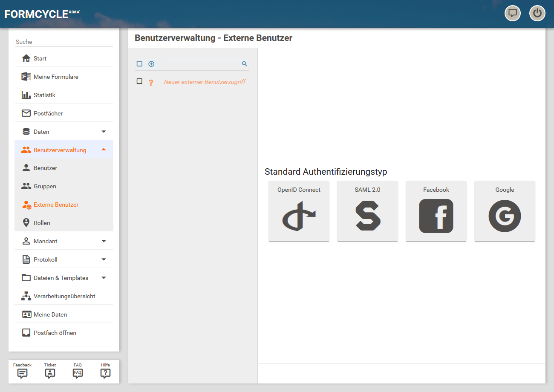Screen dimensions: 554x392
Task: Open Postfach öffnen menu item
Action: click(64, 333)
